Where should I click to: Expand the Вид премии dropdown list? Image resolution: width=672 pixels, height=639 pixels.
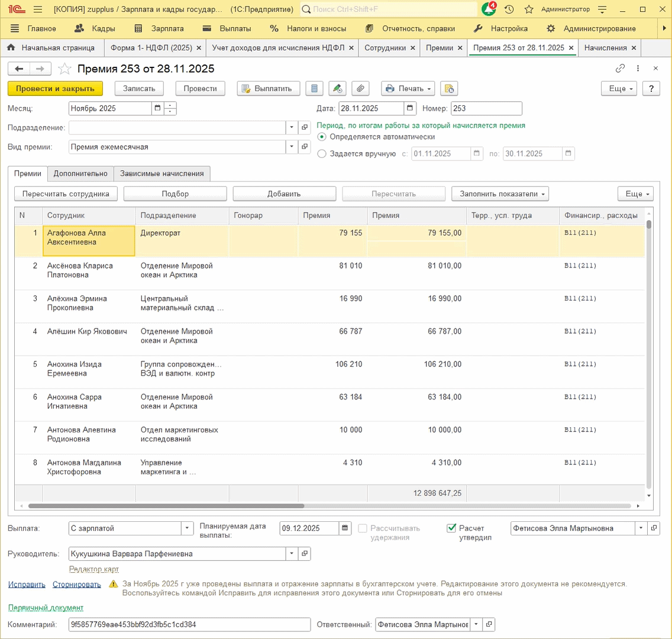[x=292, y=147]
